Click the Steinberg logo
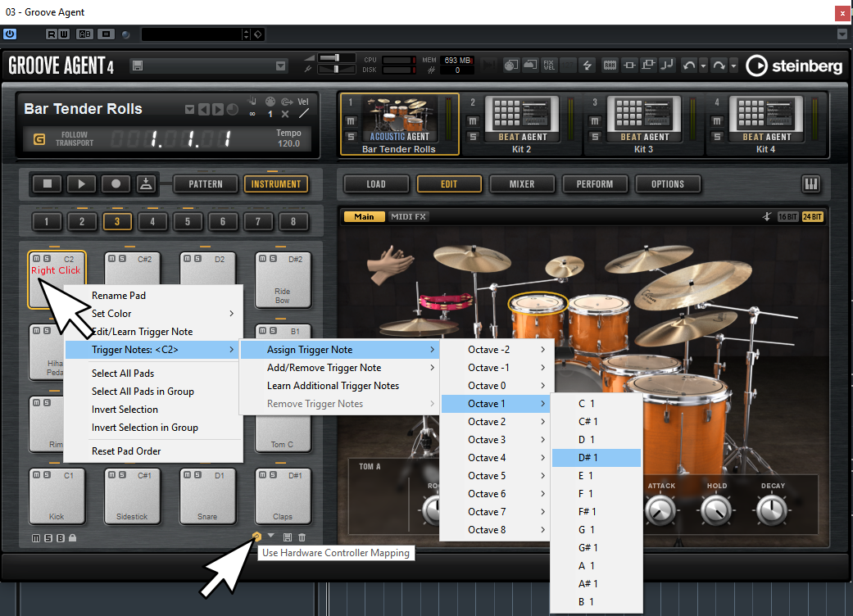 (794, 66)
